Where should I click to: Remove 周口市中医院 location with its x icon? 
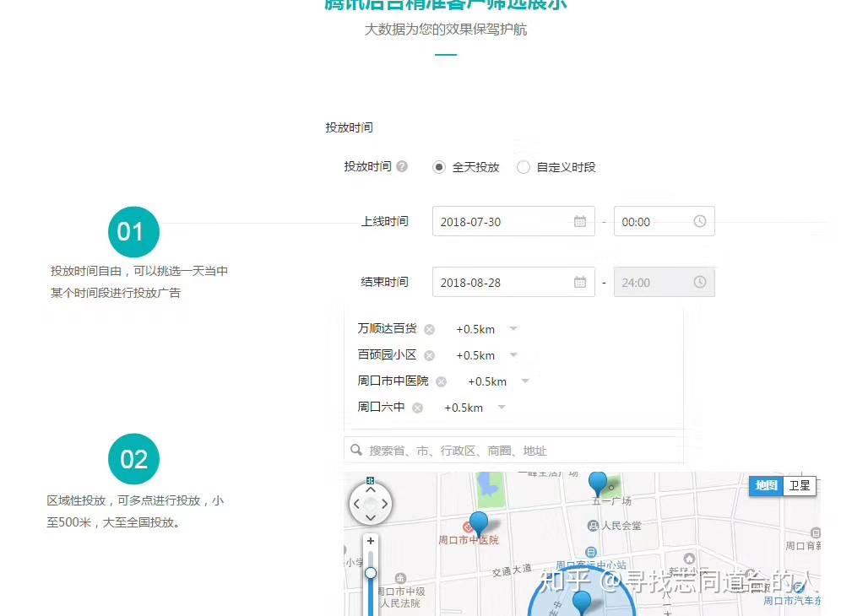[x=441, y=381]
